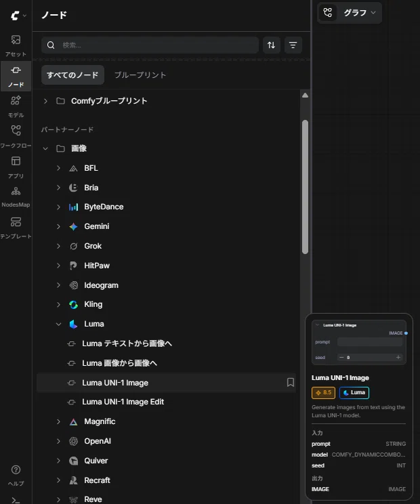Click the 8.5 credits badge

323,392
